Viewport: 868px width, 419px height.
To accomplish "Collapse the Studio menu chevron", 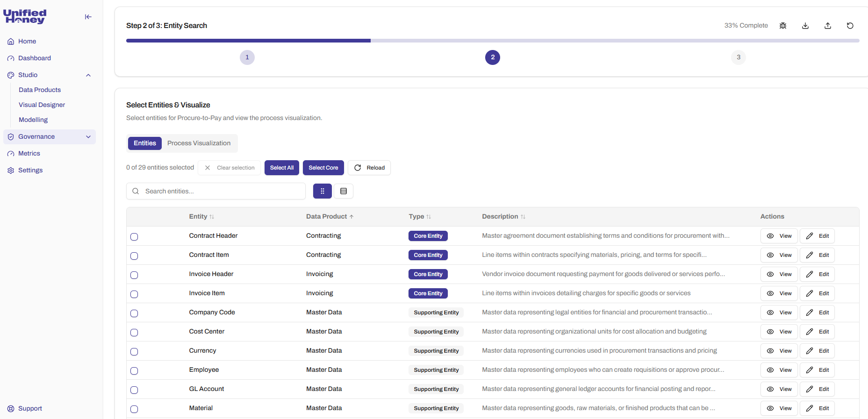I will tap(88, 75).
